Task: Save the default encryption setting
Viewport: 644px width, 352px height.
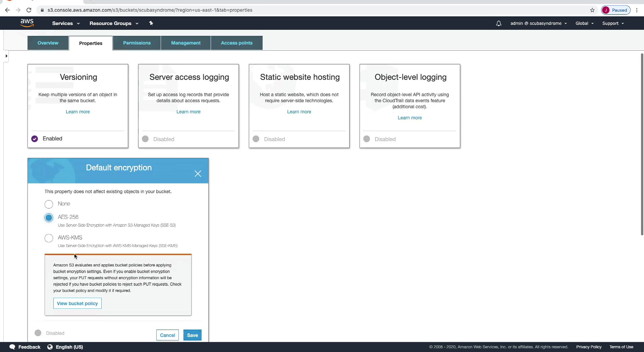Action: click(x=193, y=335)
